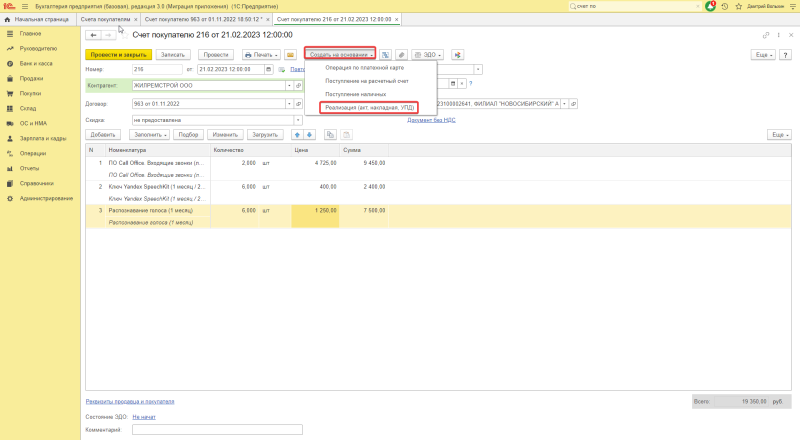Click the envelope send-by-email icon
The width and height of the screenshot is (800, 440).
(290, 55)
